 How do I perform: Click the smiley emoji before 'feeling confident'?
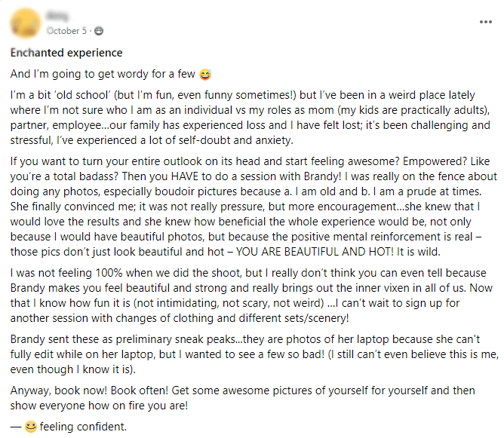pyautogui.click(x=30, y=427)
